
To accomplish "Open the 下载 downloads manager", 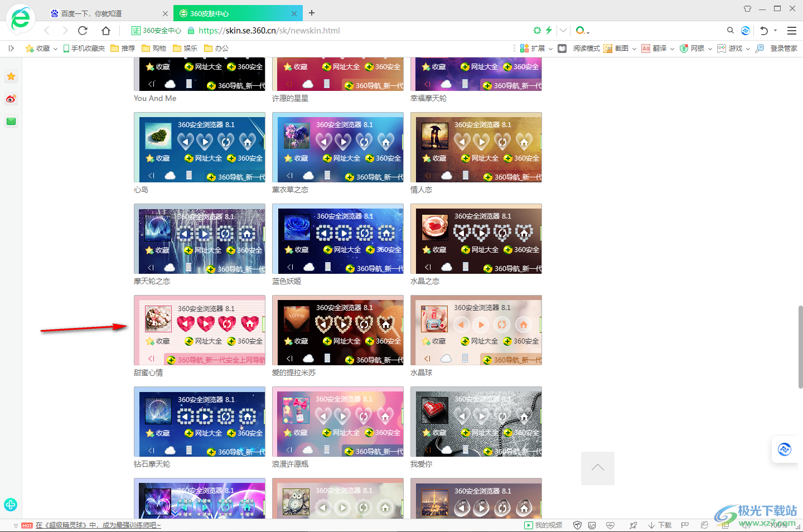I will [x=660, y=525].
